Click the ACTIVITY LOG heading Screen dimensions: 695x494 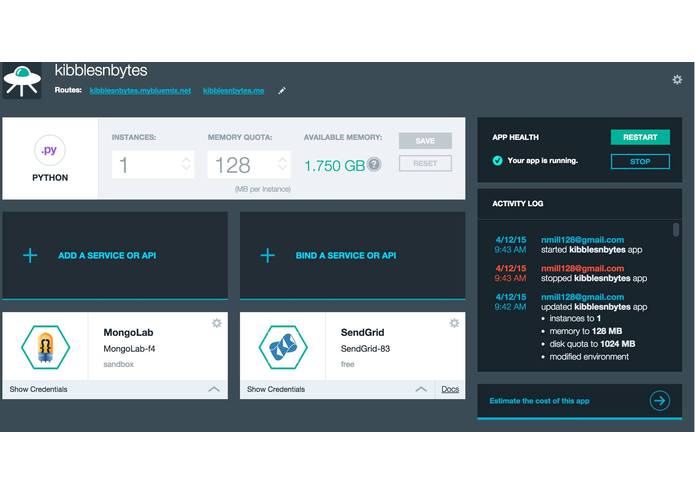[x=518, y=203]
